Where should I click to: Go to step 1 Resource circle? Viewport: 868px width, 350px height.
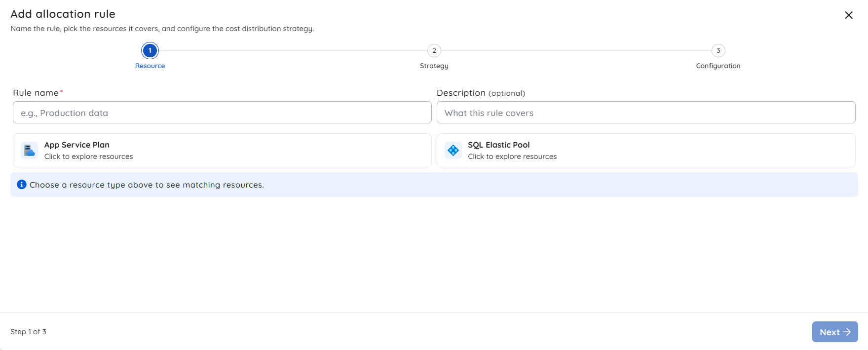click(150, 50)
